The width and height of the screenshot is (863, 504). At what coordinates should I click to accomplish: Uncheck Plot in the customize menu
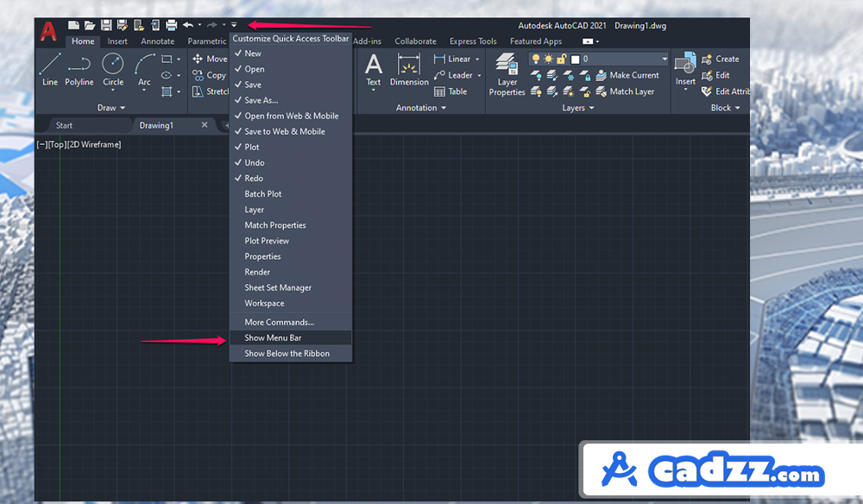pyautogui.click(x=291, y=147)
